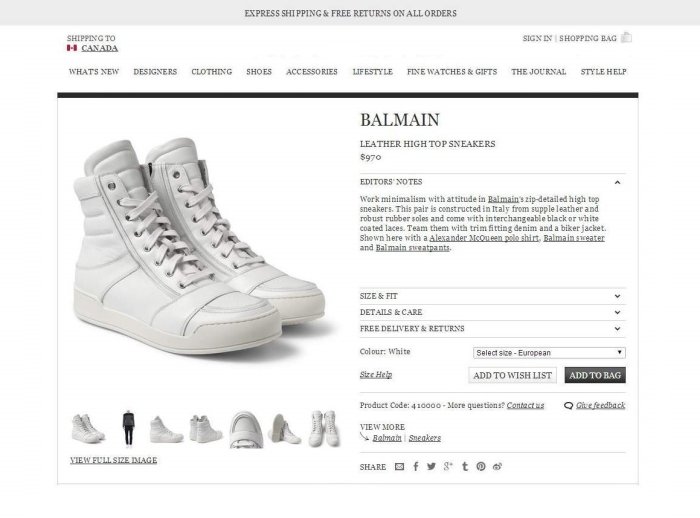
Task: Click the Add to Bag button
Action: point(595,375)
